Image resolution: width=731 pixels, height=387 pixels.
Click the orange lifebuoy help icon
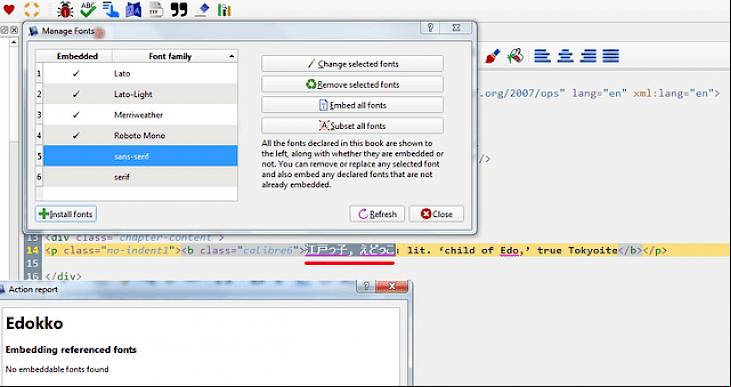32,9
